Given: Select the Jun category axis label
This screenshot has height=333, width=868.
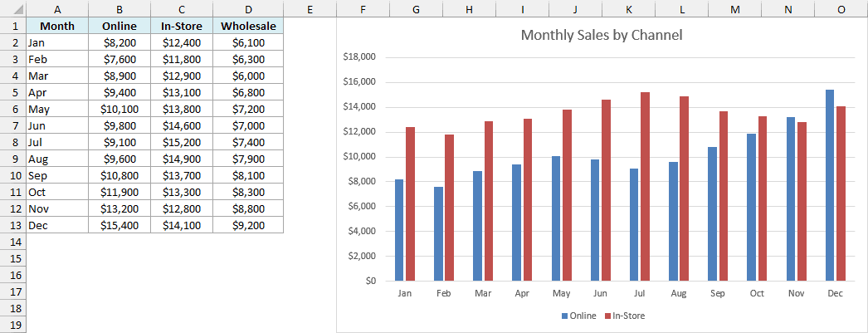Looking at the screenshot, I should coord(600,294).
